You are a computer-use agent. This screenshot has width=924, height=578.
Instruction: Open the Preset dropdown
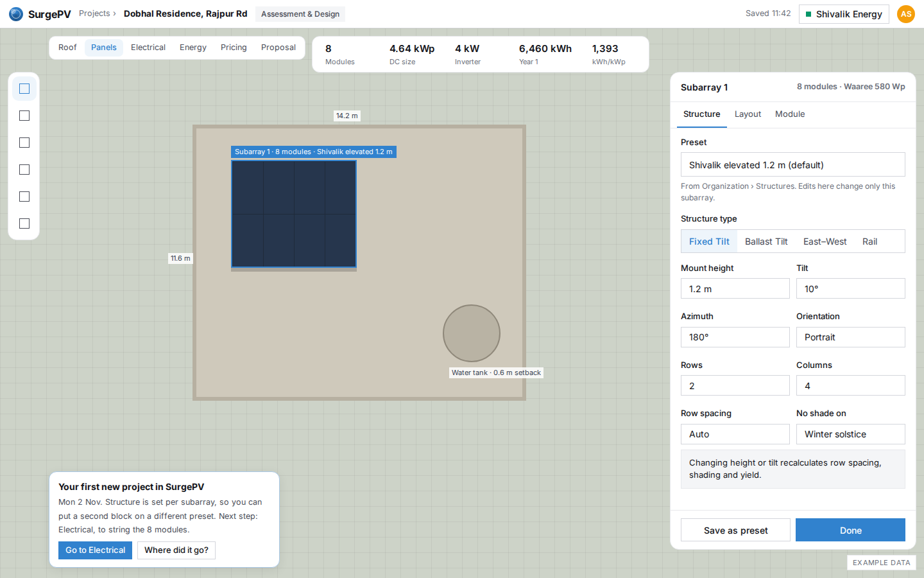click(792, 165)
